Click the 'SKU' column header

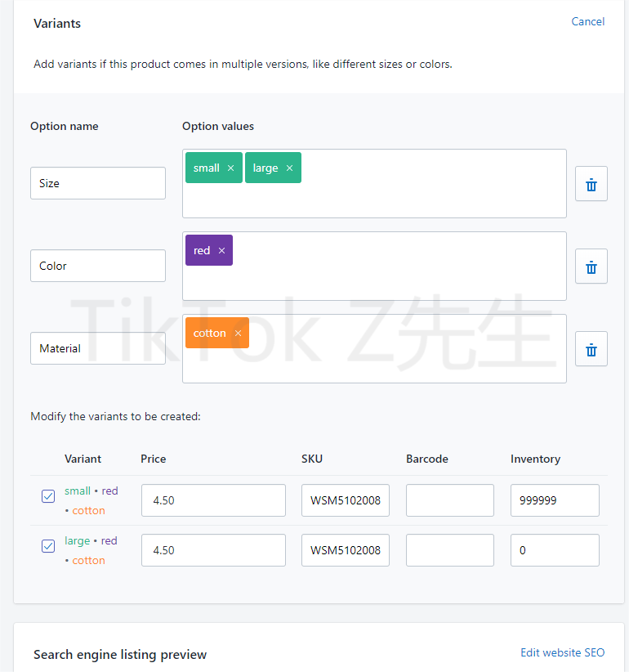click(x=312, y=459)
